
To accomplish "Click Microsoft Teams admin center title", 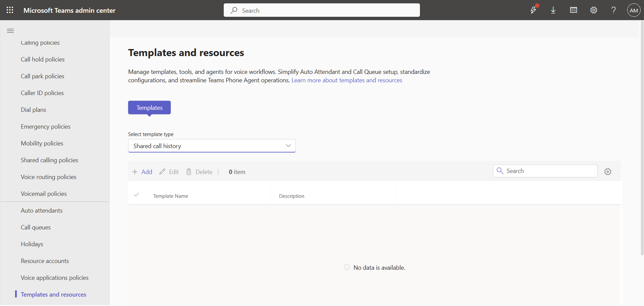I will 69,10.
